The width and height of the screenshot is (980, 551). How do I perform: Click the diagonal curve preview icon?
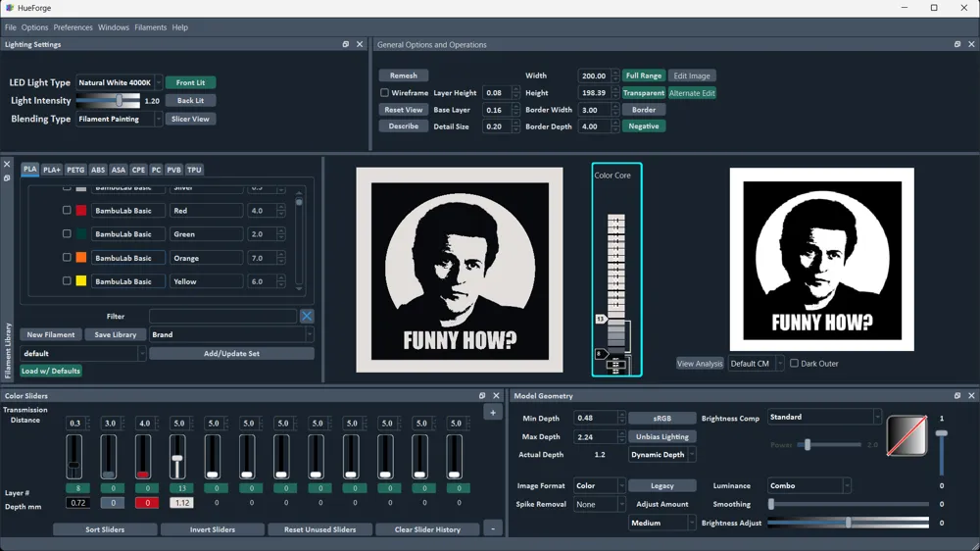coord(906,436)
